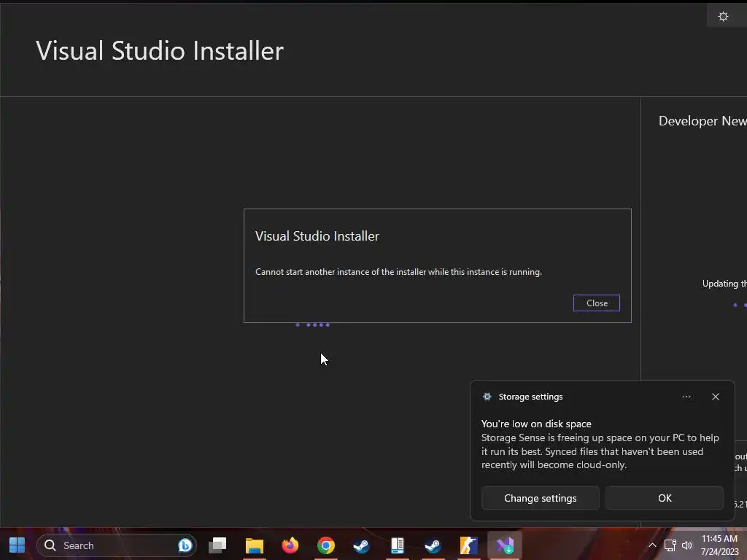Dismiss the Storage settings notification
Screen dimensions: 747x560
[x=715, y=397]
